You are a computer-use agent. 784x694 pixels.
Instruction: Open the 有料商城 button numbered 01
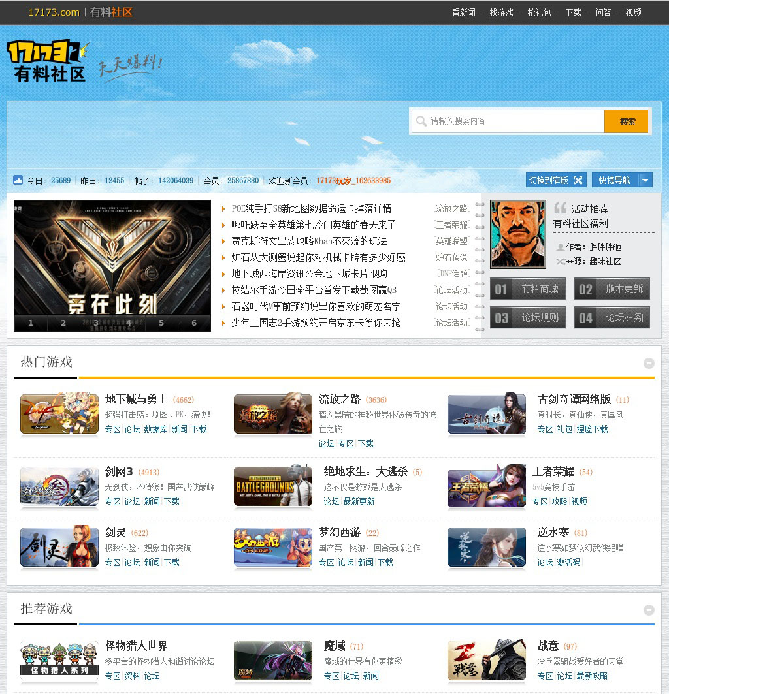point(528,289)
